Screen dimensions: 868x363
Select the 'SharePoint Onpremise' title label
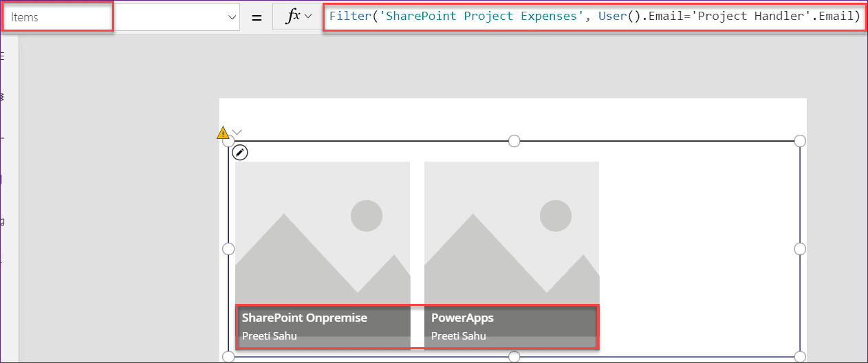point(305,318)
